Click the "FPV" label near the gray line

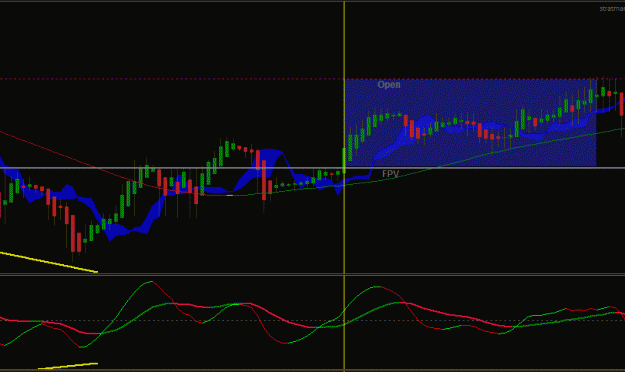coord(390,174)
